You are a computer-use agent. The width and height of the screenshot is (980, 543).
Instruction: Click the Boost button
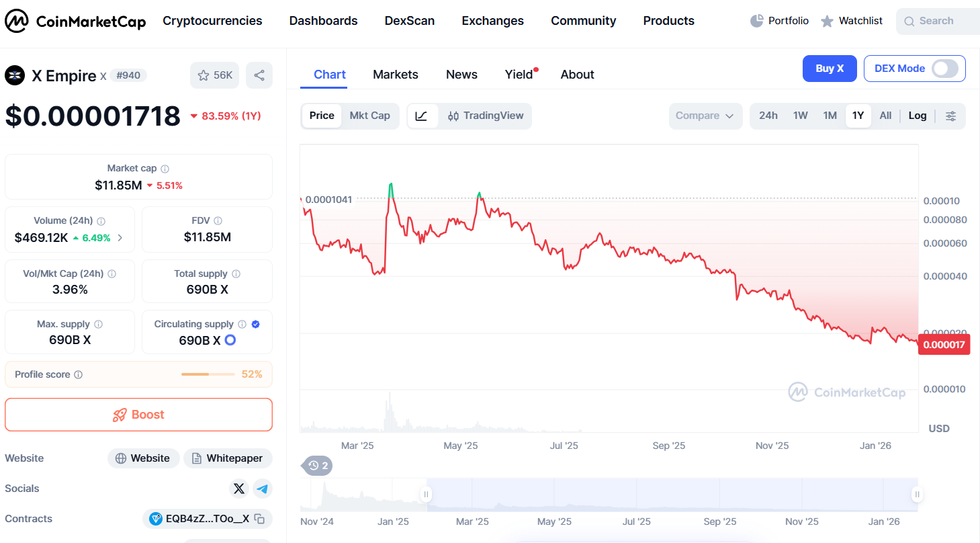tap(138, 415)
